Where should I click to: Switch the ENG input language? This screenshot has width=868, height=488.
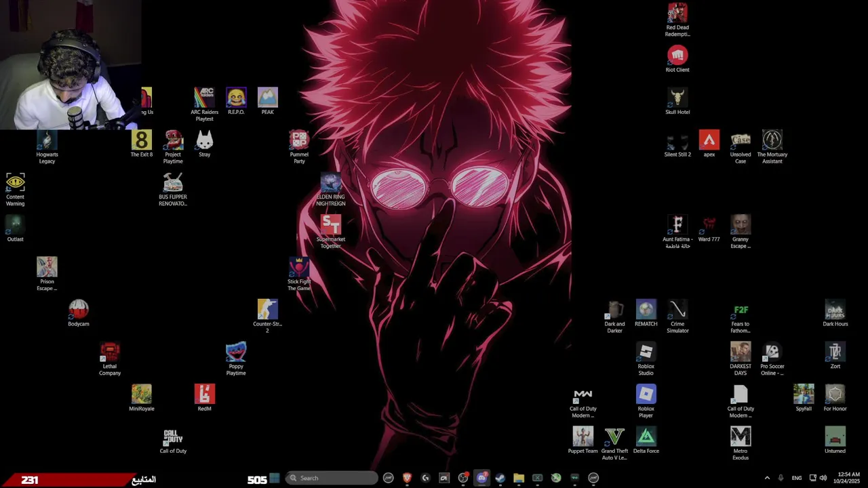click(x=797, y=478)
